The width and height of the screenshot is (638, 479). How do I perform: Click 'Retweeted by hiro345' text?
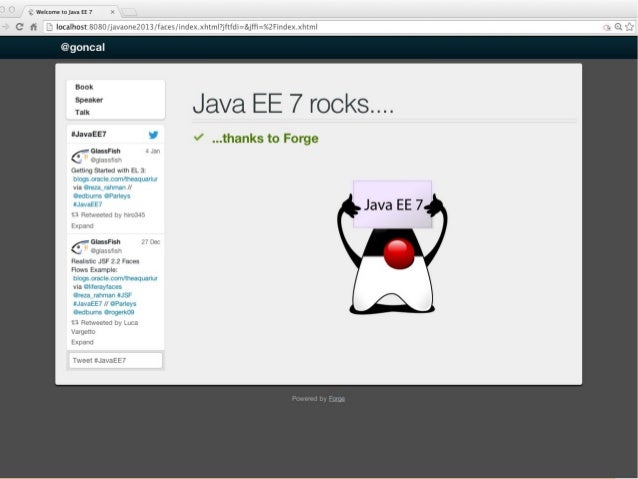coord(108,215)
